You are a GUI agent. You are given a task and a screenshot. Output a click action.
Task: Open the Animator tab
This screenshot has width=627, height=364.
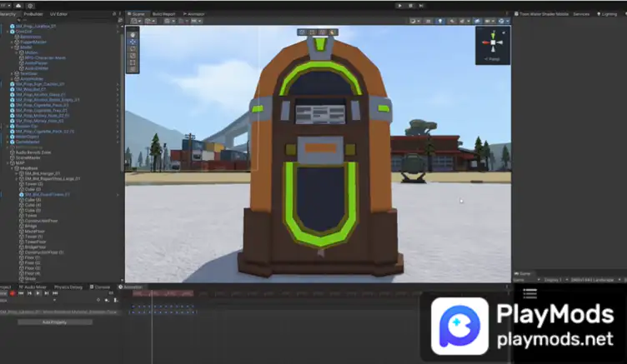194,14
